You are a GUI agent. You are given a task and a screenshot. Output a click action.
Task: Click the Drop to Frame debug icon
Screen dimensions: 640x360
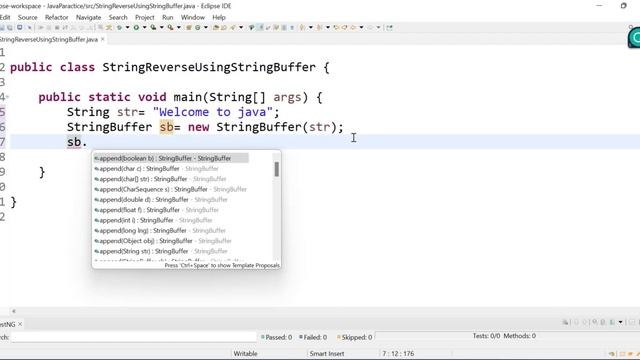click(x=100, y=28)
